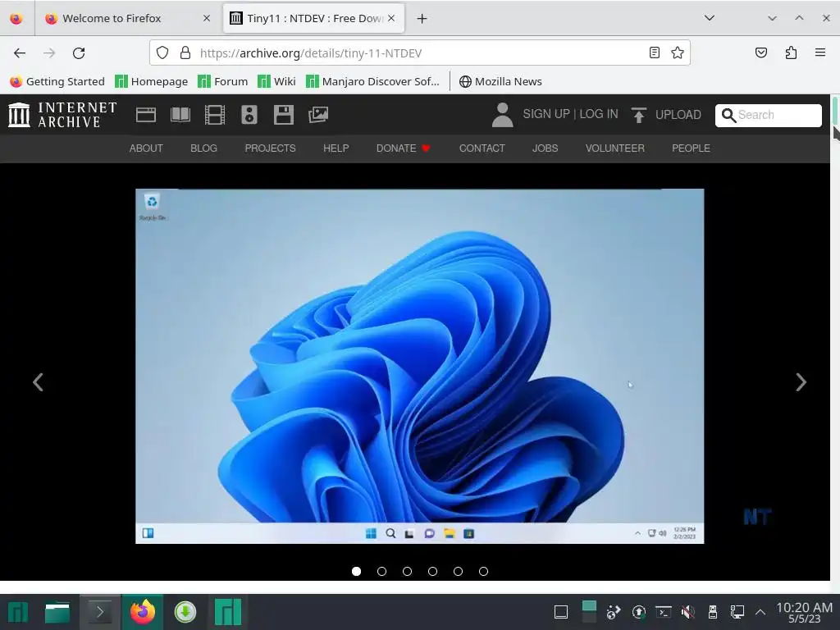This screenshot has height=630, width=840.
Task: Show the third carousel image dot
Action: [407, 572]
